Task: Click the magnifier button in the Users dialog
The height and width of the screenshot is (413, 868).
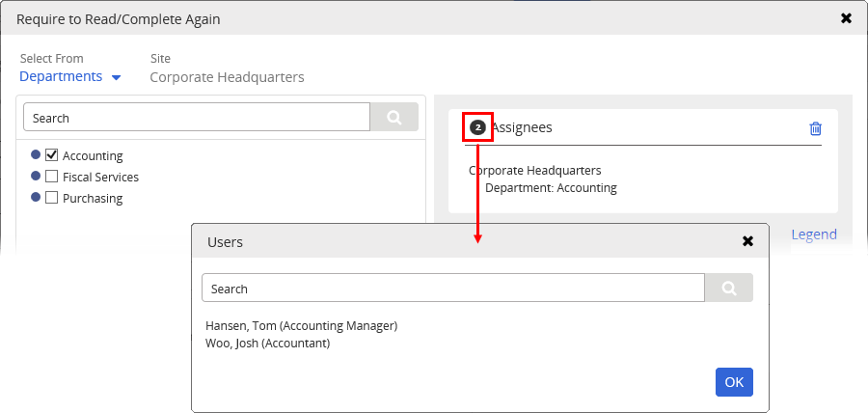Action: (728, 288)
